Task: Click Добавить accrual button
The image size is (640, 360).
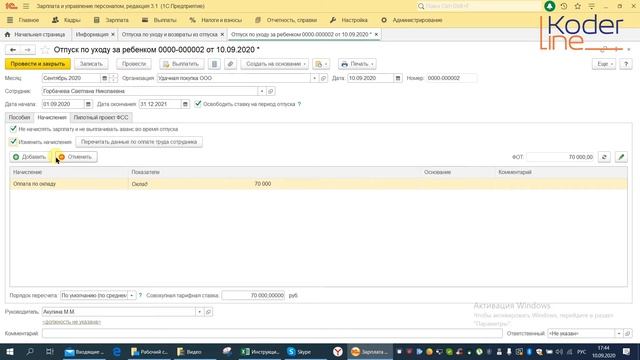Action: click(29, 157)
